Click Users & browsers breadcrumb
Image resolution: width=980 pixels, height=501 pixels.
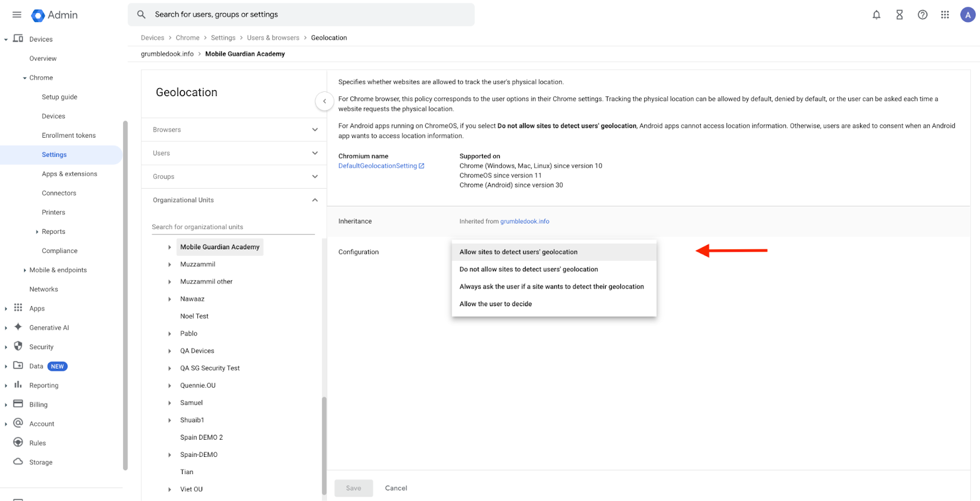coord(273,38)
